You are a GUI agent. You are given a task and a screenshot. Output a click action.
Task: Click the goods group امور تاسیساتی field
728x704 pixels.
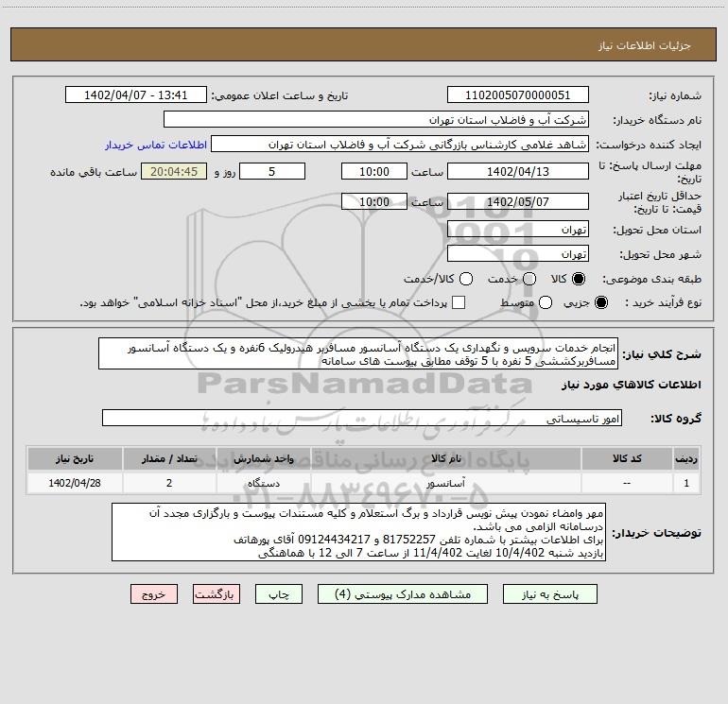pyautogui.click(x=362, y=418)
